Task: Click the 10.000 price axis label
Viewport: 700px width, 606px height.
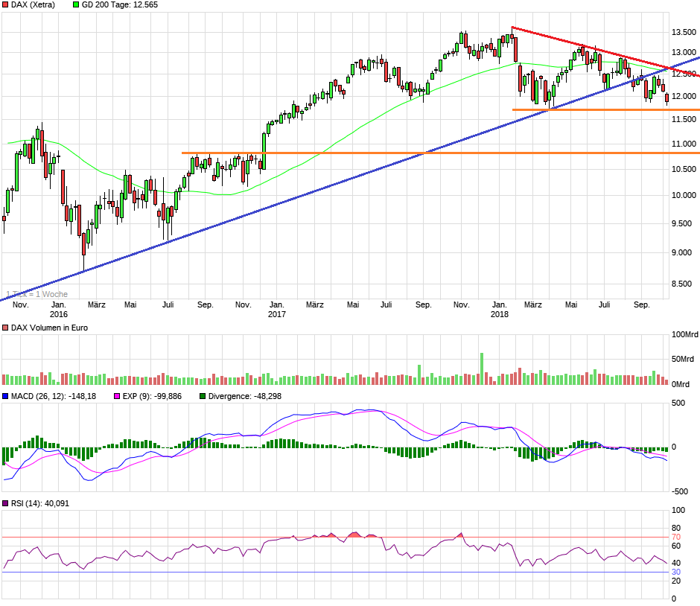Action: tap(684, 195)
